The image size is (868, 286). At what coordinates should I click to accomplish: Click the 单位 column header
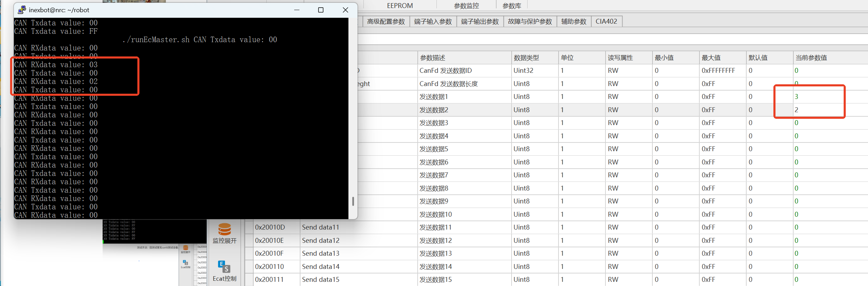click(x=582, y=58)
